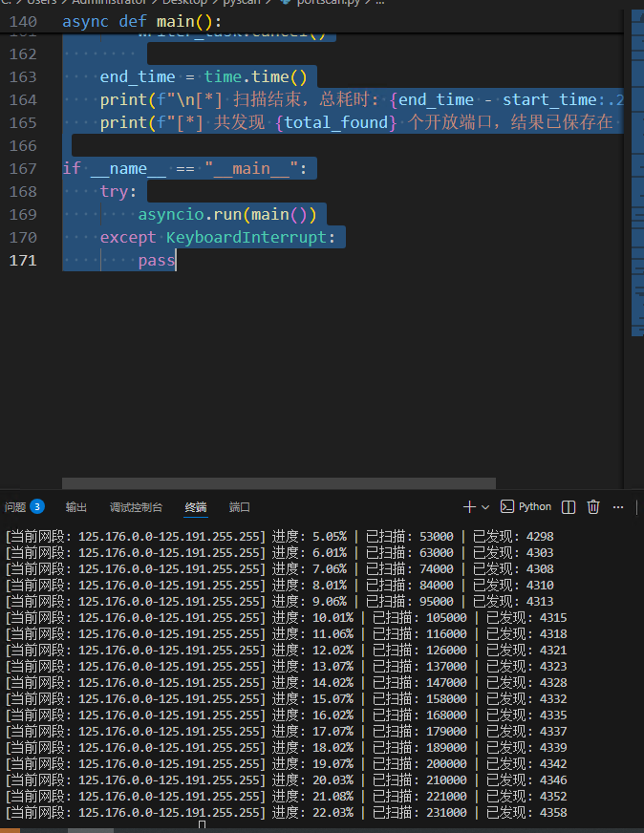Screen dimensions: 644x833
Task: Click the minimap on the editor's right
Action: click(637, 173)
